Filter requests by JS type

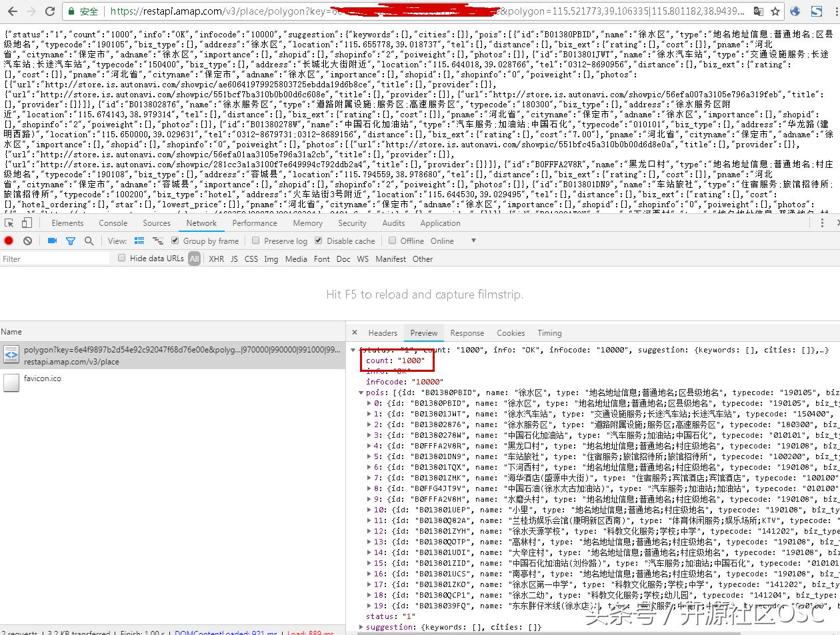coord(234,259)
